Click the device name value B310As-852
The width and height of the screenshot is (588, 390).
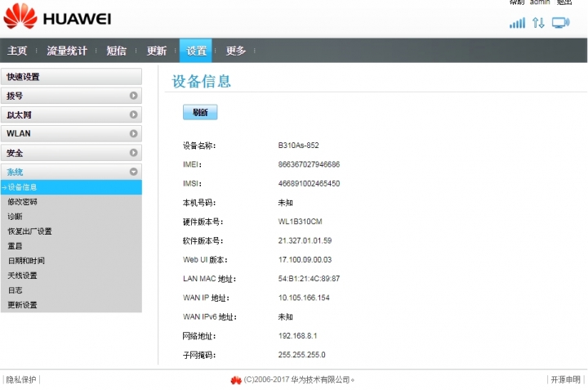pos(299,146)
